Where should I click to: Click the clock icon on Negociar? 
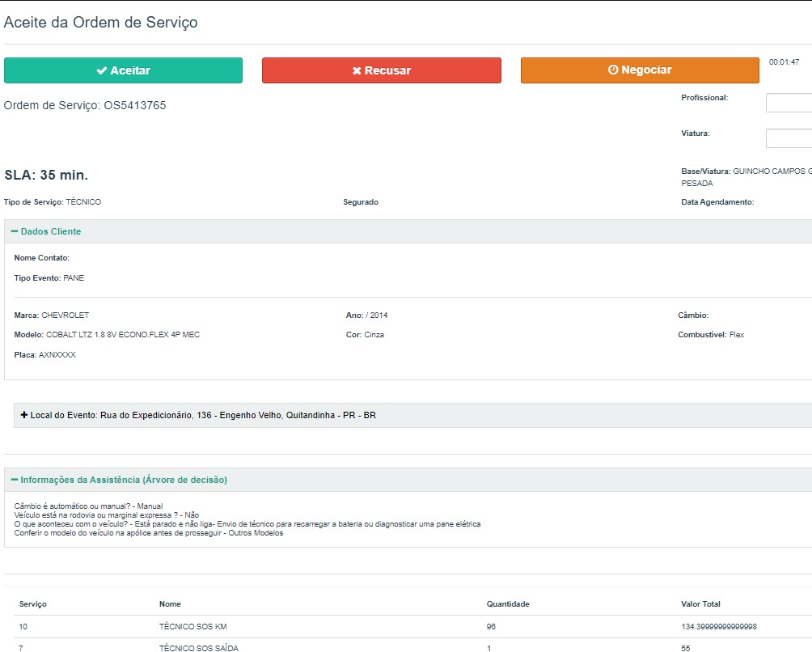pyautogui.click(x=613, y=70)
